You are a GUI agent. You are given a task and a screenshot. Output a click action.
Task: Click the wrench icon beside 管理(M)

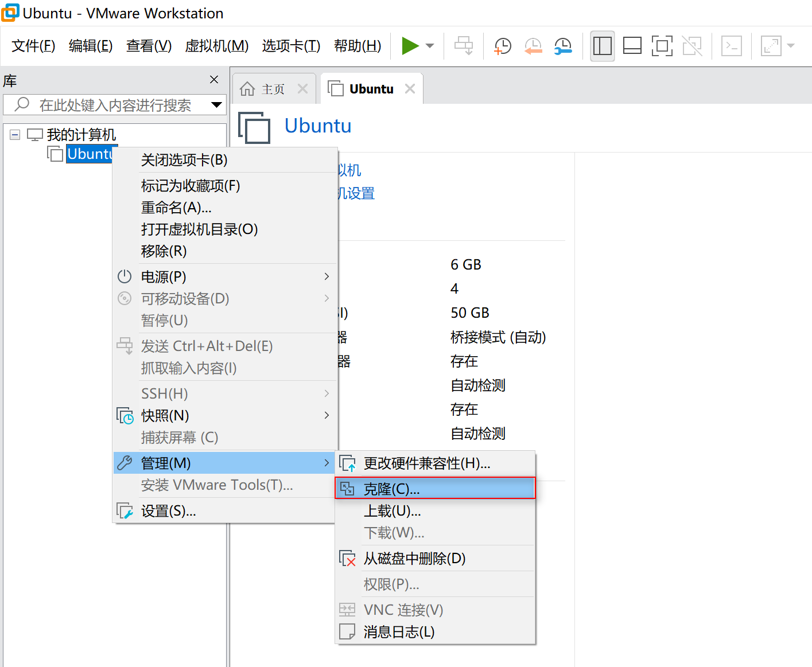125,463
